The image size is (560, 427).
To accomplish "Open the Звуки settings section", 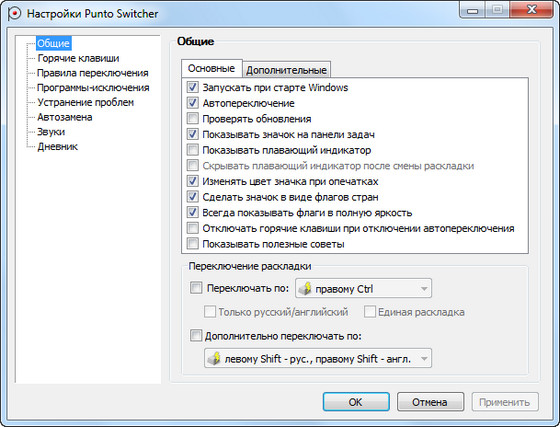I will [51, 132].
